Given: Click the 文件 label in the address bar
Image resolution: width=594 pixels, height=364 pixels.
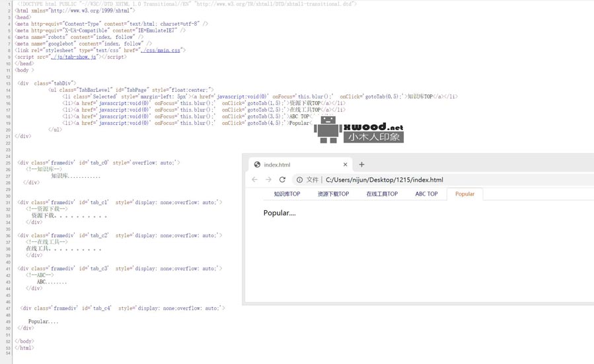Looking at the screenshot, I should pyautogui.click(x=312, y=180).
